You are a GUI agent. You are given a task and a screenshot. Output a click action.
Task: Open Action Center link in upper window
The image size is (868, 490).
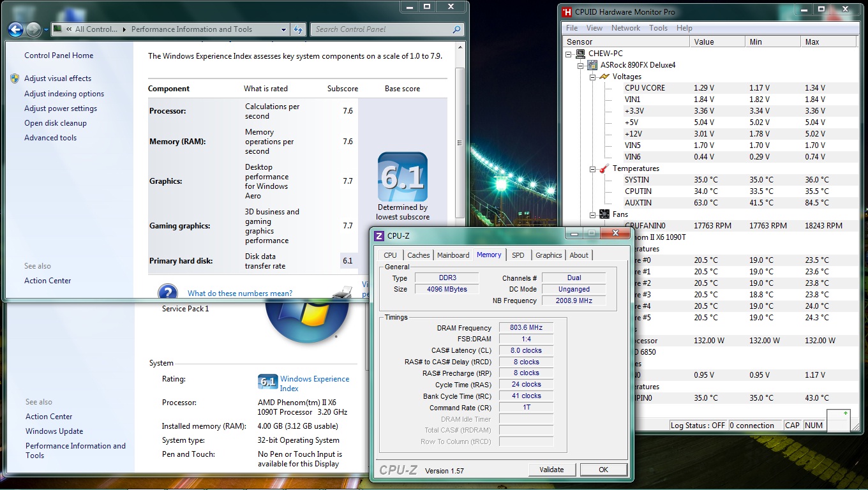48,281
